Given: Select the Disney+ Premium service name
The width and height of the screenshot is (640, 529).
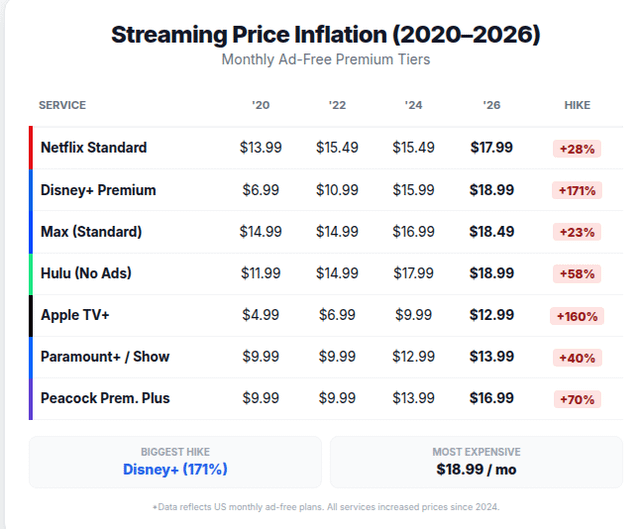Looking at the screenshot, I should click(x=98, y=190).
